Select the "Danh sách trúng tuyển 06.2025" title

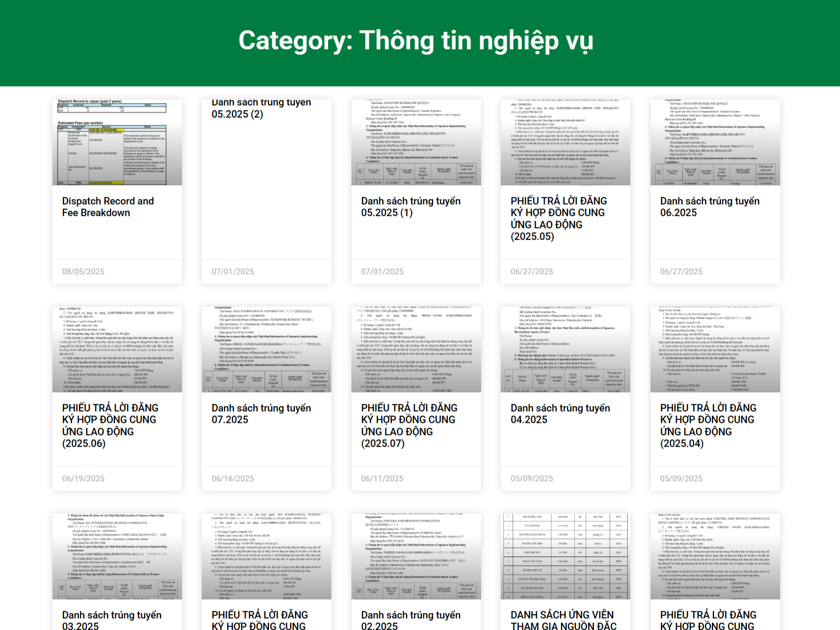pyautogui.click(x=709, y=207)
